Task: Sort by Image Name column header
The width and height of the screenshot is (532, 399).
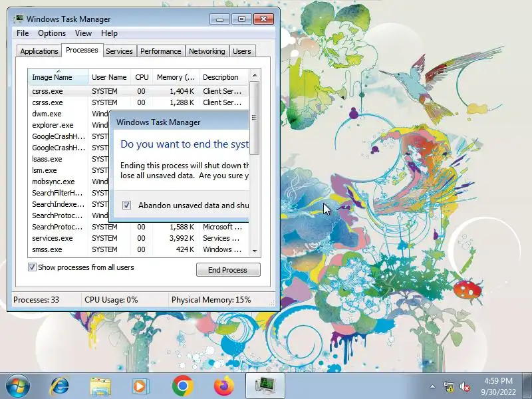Action: [x=59, y=77]
